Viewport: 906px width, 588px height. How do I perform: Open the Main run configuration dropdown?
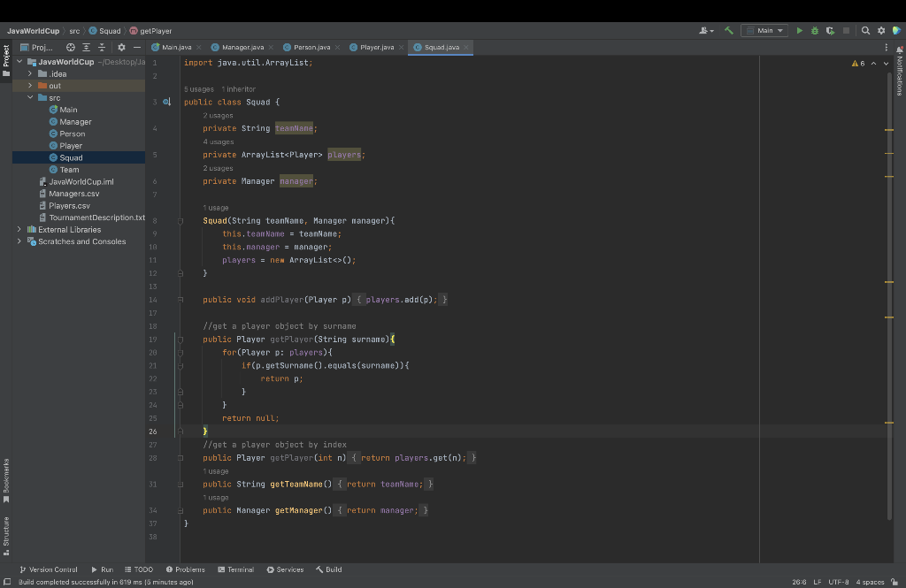pos(764,31)
